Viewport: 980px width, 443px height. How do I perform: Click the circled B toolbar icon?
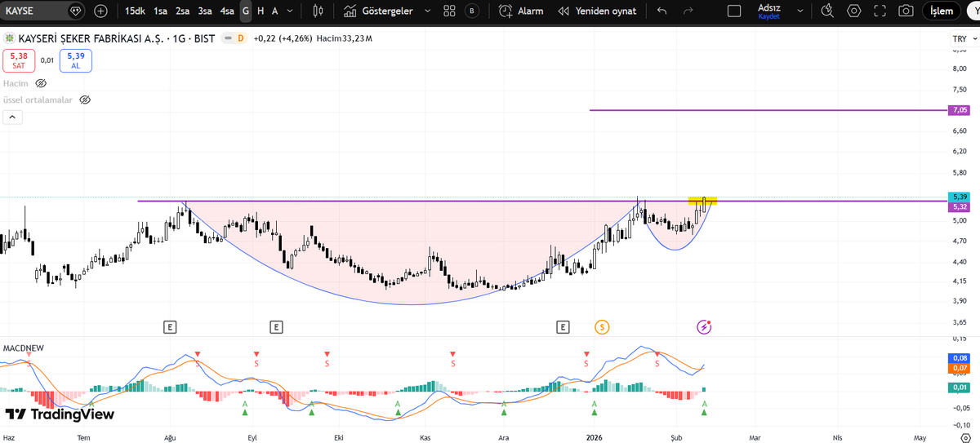[472, 11]
